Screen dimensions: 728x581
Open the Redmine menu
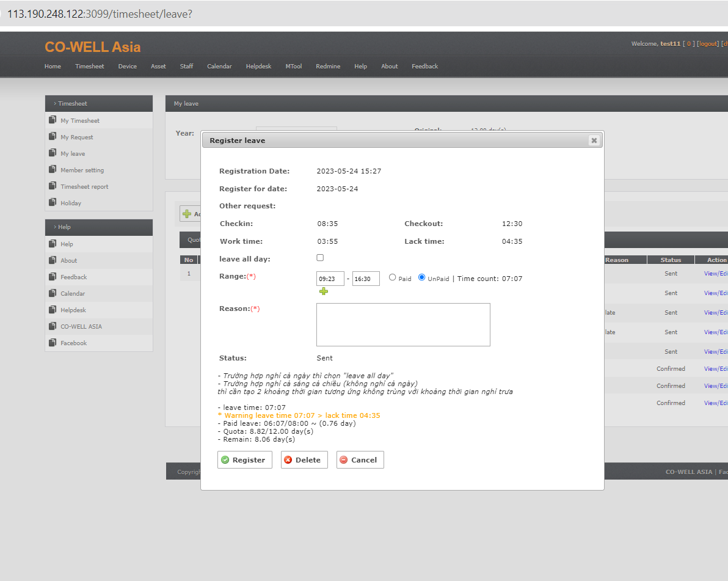pyautogui.click(x=328, y=67)
